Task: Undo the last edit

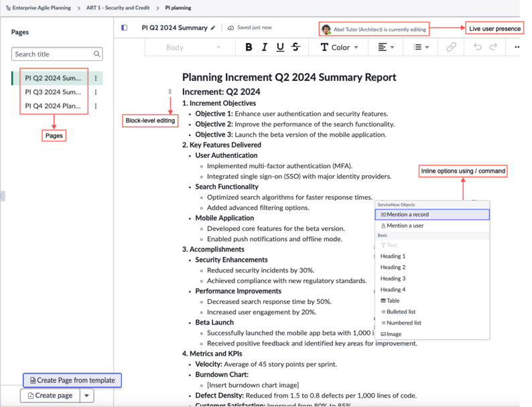Action: click(x=477, y=47)
